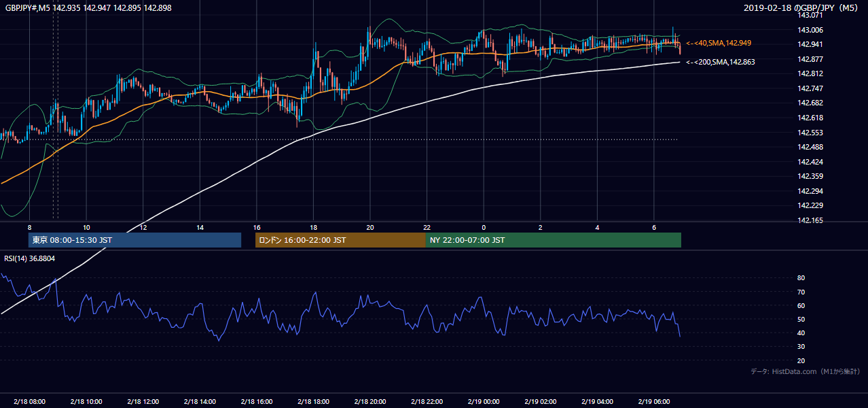Click price axis value 142.294

810,191
